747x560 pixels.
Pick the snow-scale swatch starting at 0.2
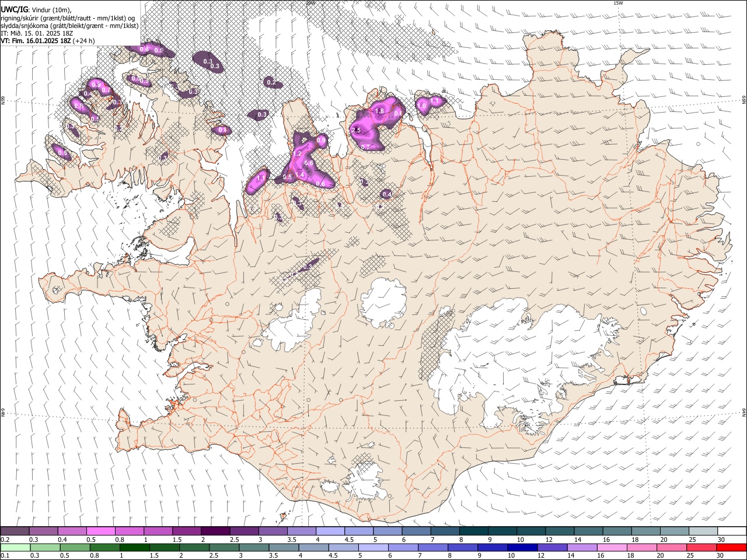[x=15, y=531]
